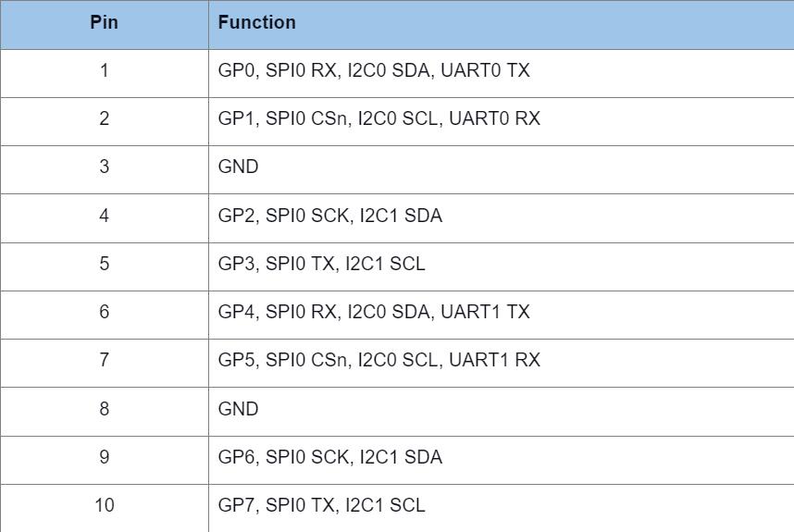Click the GP6 SPI0 SCK function cell
794x532 pixels.
(329, 457)
